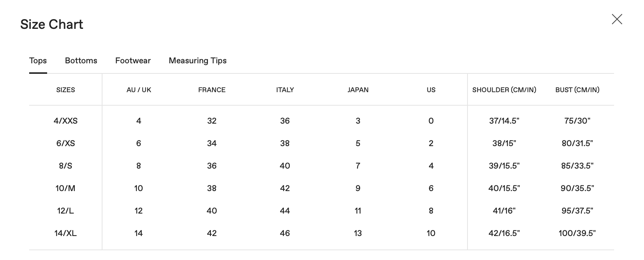Image resolution: width=644 pixels, height=260 pixels.
Task: Click the SIZES column header
Action: pyautogui.click(x=65, y=90)
